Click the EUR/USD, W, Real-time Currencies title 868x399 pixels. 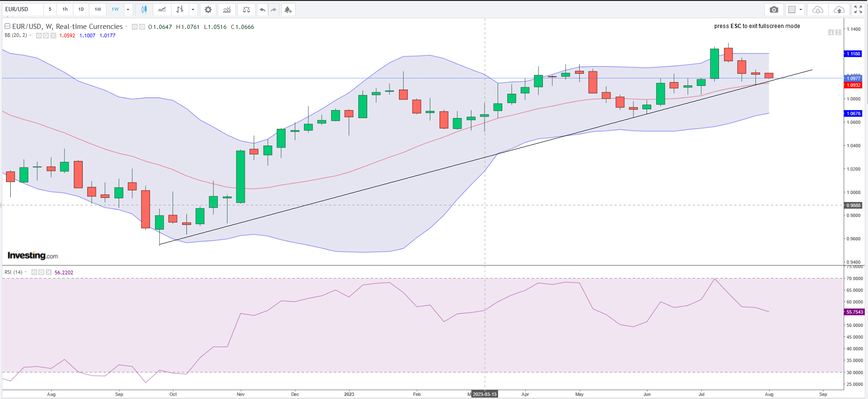(x=67, y=27)
